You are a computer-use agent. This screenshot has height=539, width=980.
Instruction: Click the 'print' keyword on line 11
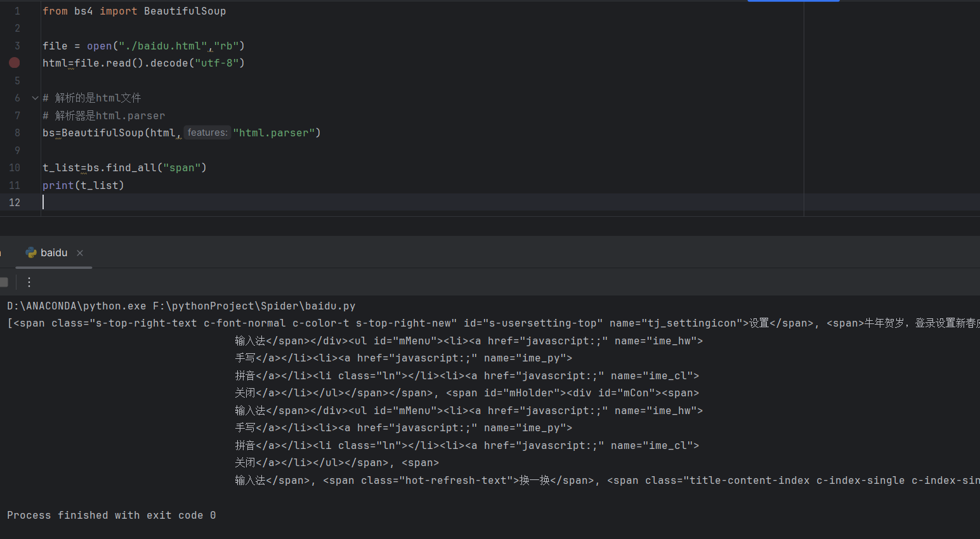point(58,185)
